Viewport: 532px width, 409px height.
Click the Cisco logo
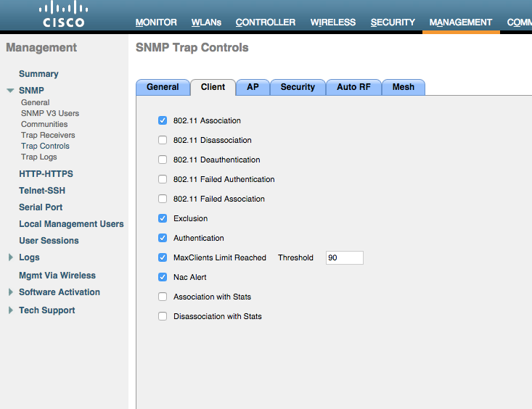click(x=63, y=15)
